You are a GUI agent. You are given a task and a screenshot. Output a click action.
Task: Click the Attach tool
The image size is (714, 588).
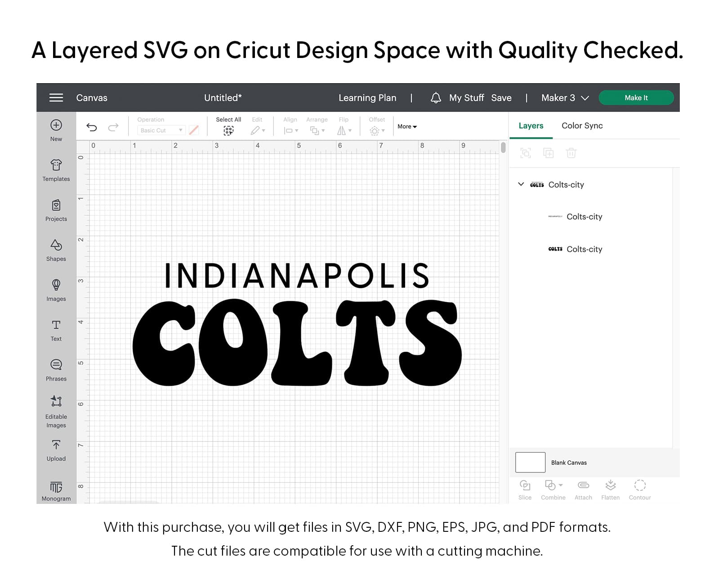pos(583,490)
